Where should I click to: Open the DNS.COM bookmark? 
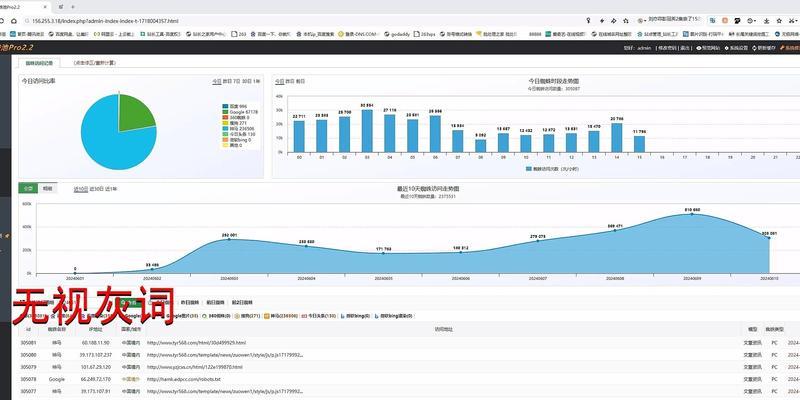357,34
